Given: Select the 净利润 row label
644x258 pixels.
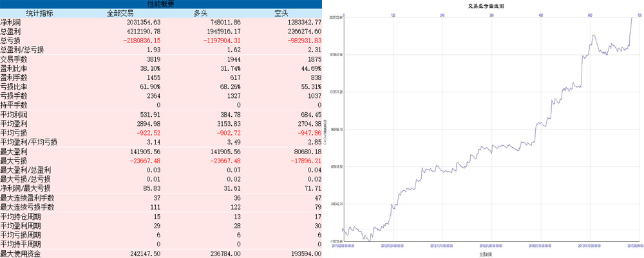Looking at the screenshot, I should coord(12,22).
